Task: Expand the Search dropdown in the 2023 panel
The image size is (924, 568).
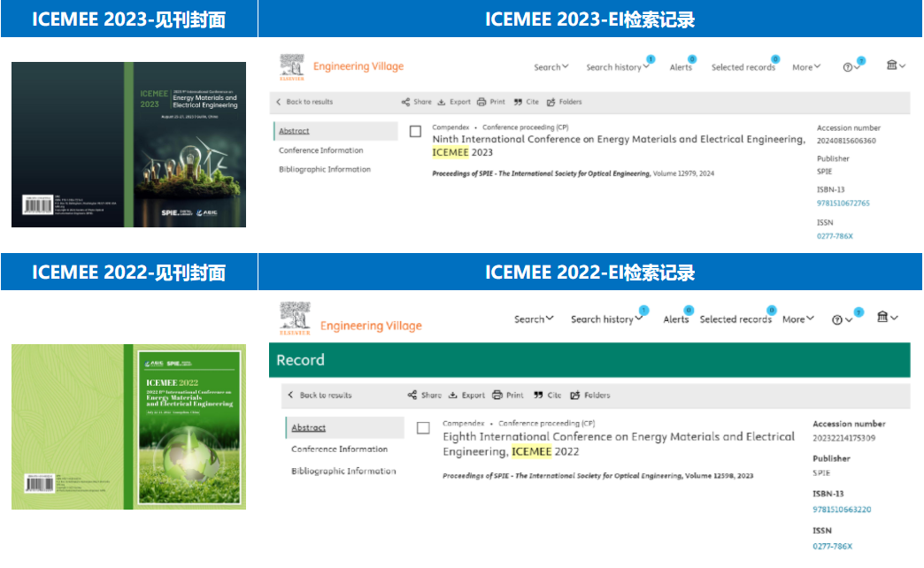Action: click(551, 67)
